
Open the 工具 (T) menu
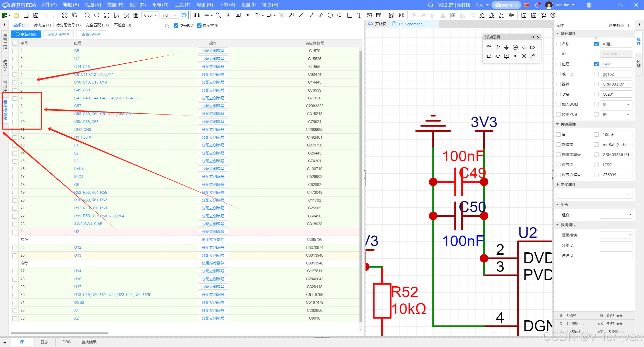(183, 5)
